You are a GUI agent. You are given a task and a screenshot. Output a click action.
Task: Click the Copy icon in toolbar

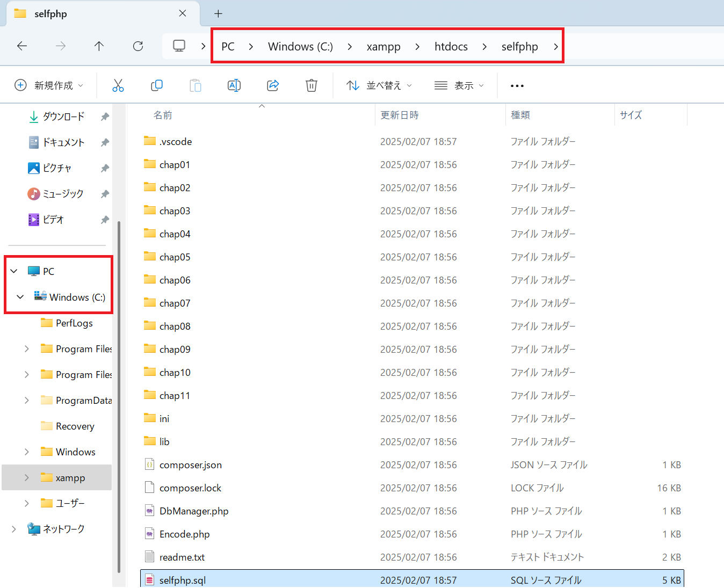click(x=157, y=85)
